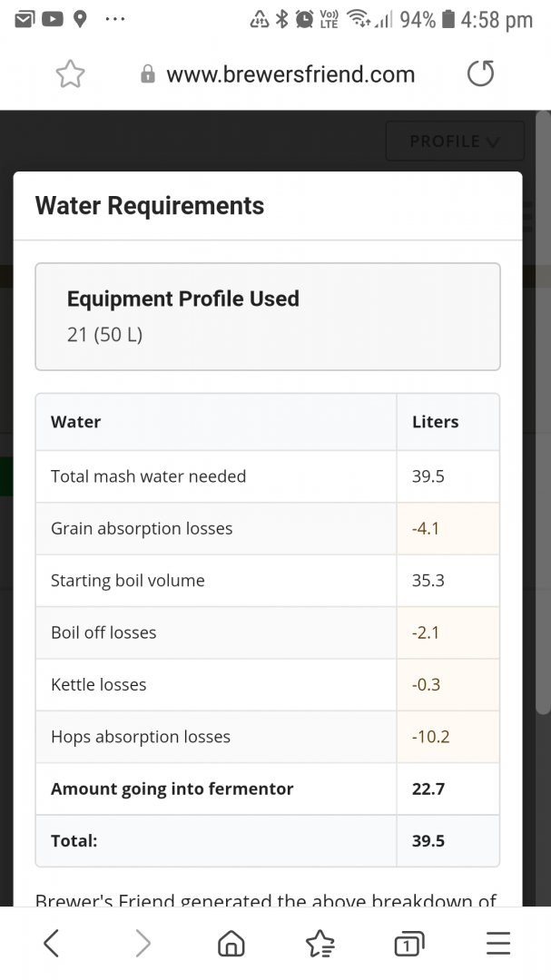The width and height of the screenshot is (551, 980).
Task: Open the tabs switcher icon
Action: pos(409,943)
